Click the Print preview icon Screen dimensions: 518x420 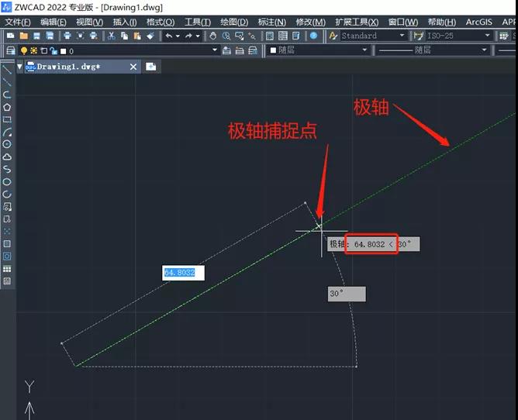(x=81, y=36)
